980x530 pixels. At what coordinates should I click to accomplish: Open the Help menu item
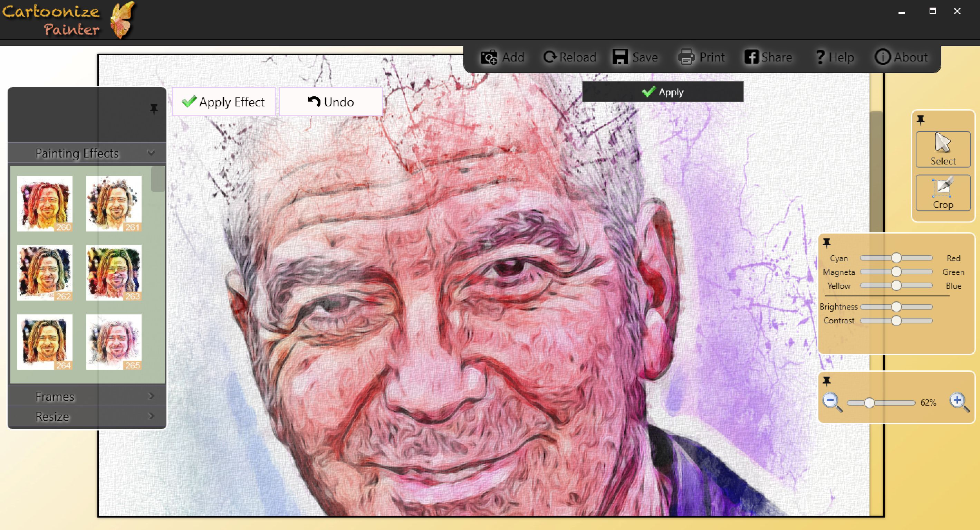835,57
